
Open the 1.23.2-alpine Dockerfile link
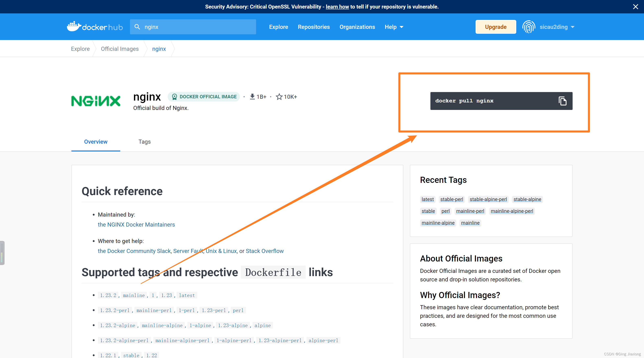click(x=118, y=325)
